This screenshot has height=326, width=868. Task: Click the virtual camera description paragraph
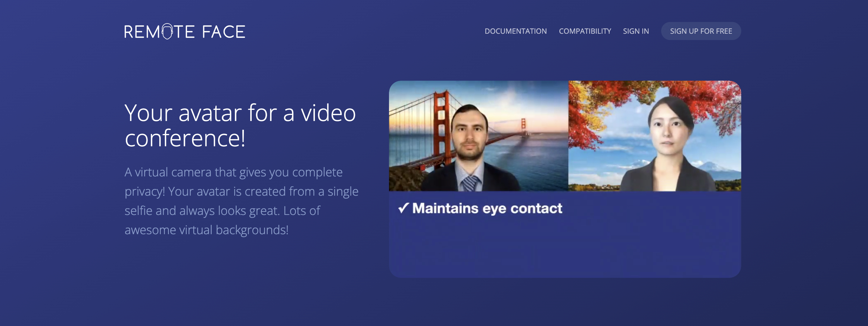241,201
